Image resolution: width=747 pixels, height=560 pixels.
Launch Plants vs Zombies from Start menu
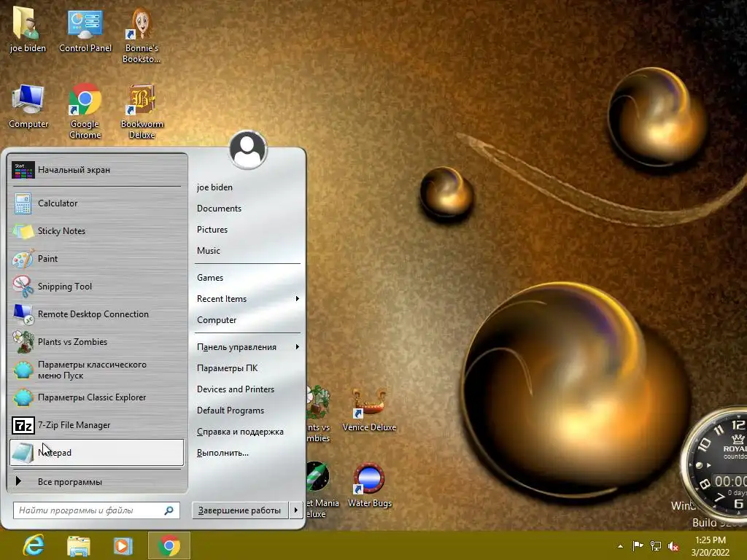[x=96, y=342]
